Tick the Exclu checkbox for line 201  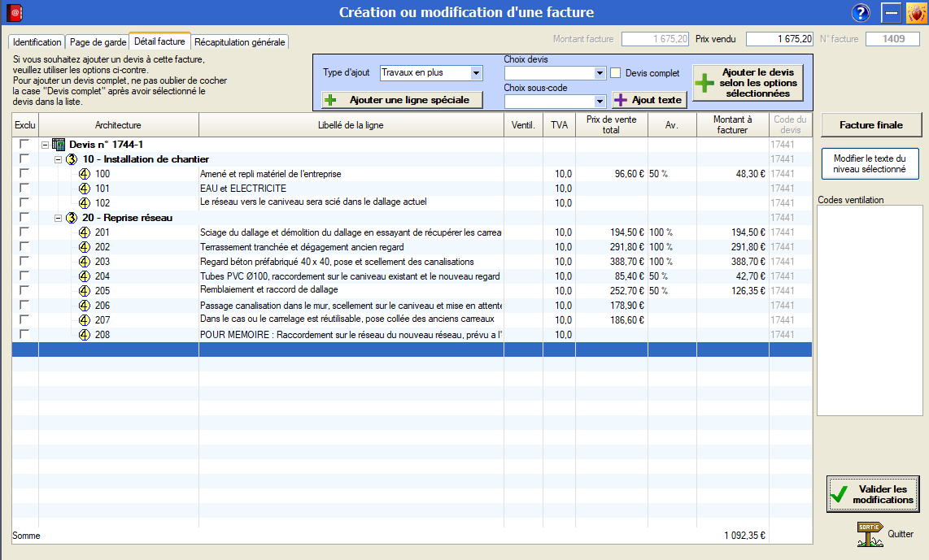tap(24, 232)
